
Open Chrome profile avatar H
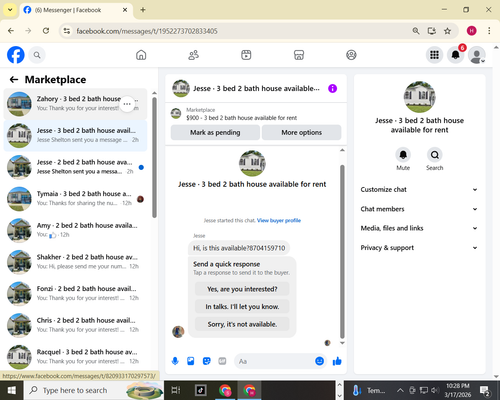[471, 31]
